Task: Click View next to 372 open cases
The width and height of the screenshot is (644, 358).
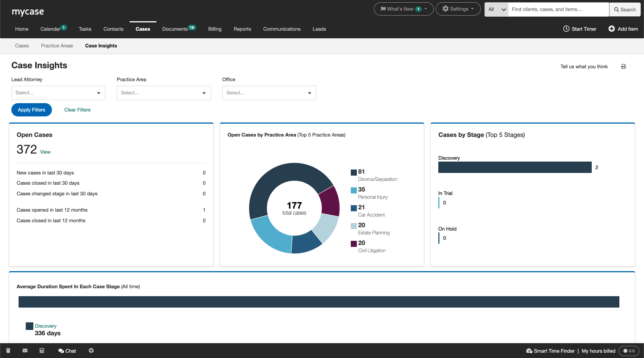Action: point(45,152)
